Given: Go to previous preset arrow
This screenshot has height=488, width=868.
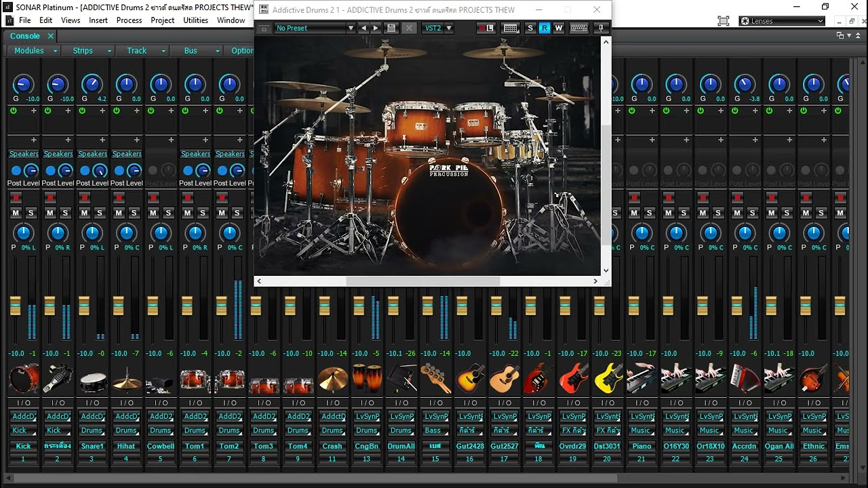Looking at the screenshot, I should pos(363,28).
